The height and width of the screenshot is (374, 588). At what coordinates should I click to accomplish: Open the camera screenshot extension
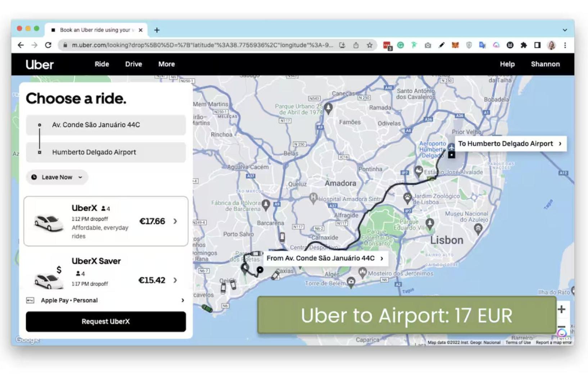428,45
